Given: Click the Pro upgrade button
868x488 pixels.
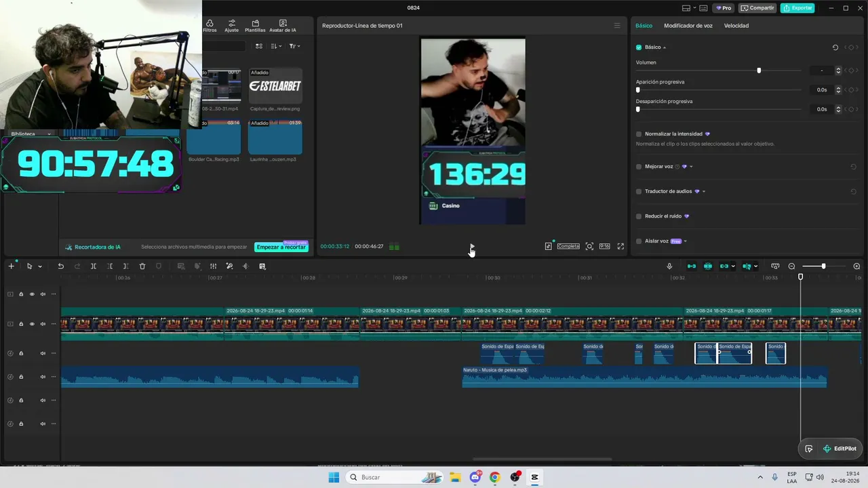Looking at the screenshot, I should 723,8.
